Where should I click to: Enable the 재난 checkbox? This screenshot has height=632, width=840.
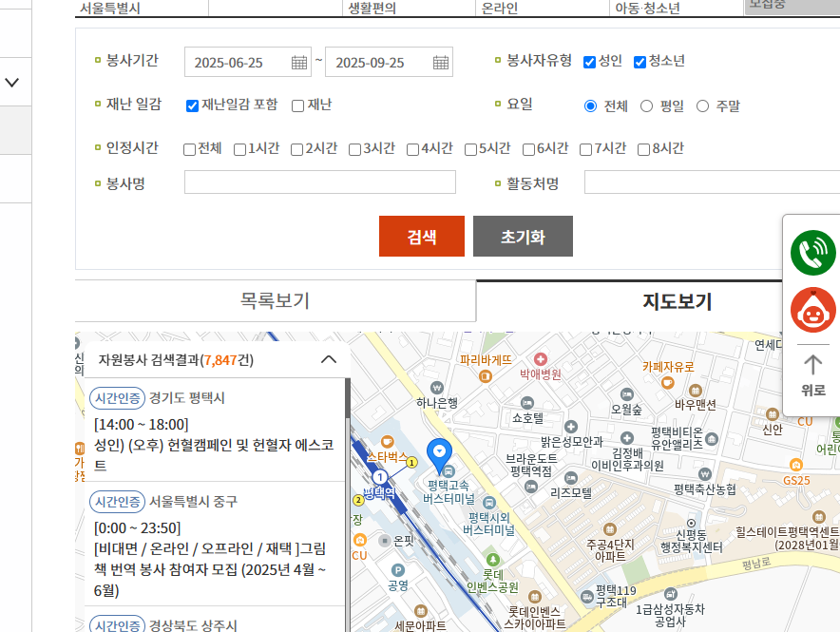tap(298, 105)
